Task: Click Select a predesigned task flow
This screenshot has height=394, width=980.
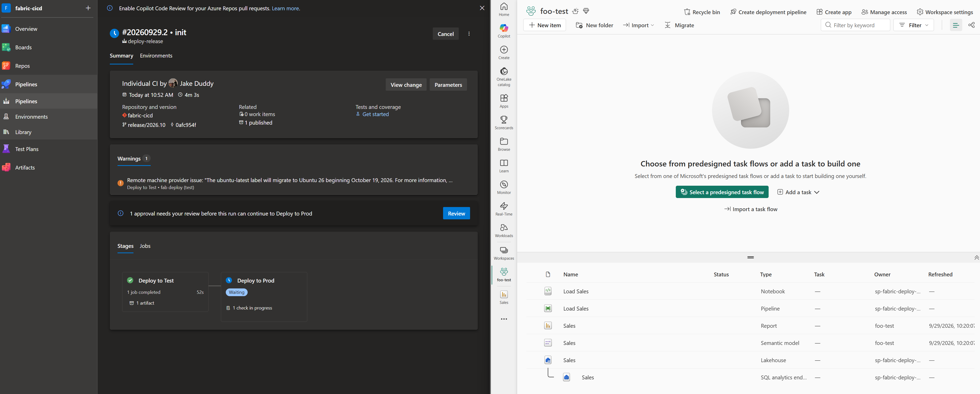Action: pos(722,192)
